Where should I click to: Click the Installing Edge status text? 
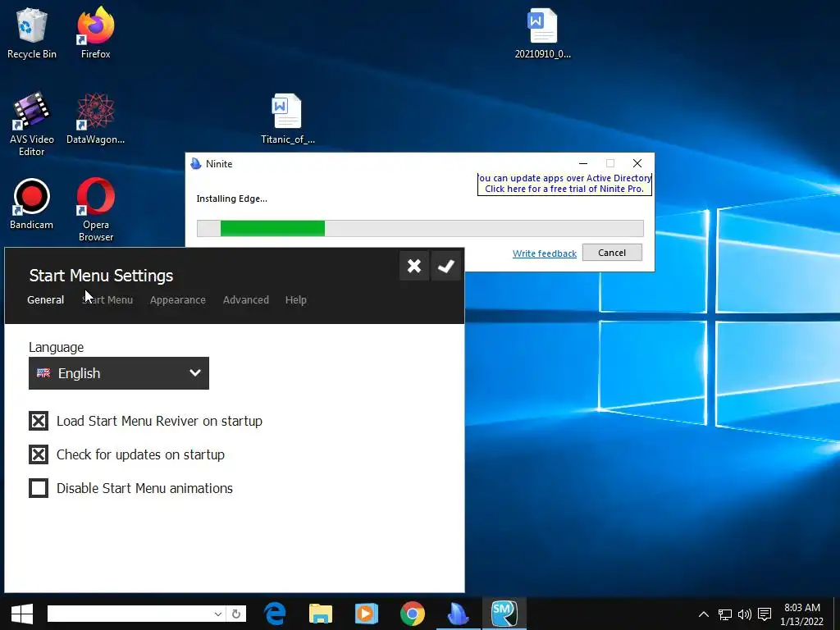click(x=232, y=199)
